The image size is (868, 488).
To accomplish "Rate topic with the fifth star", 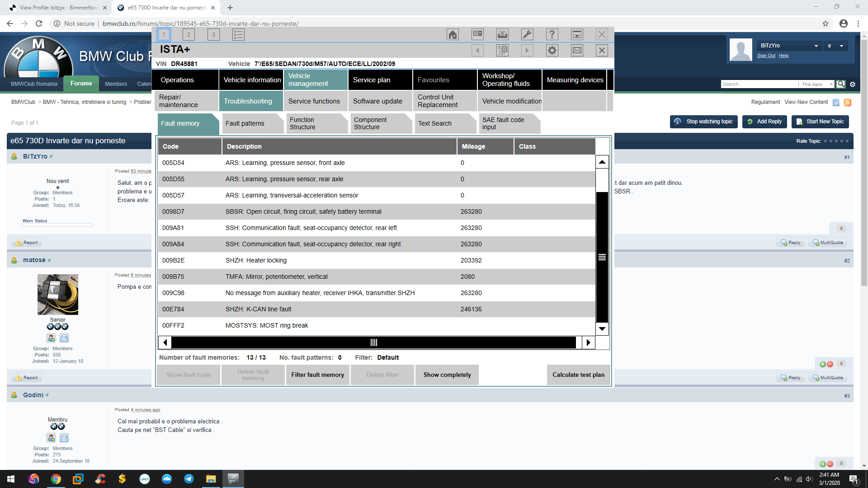I will [847, 141].
